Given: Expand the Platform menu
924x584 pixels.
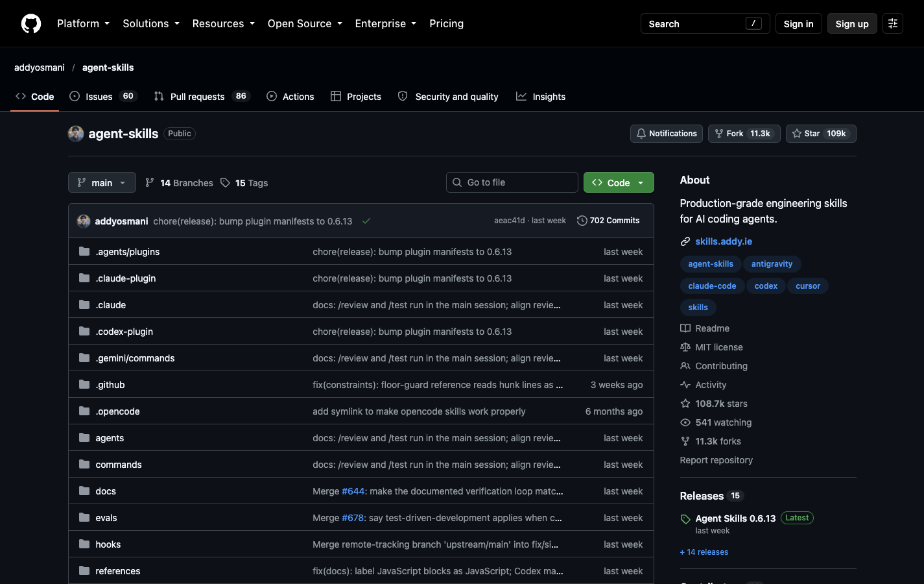Looking at the screenshot, I should [84, 23].
